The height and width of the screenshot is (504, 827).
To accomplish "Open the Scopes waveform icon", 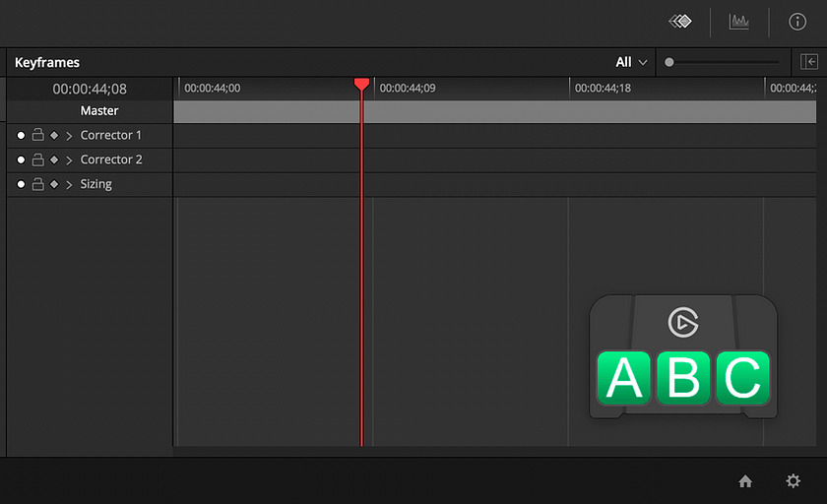I will pyautogui.click(x=739, y=22).
